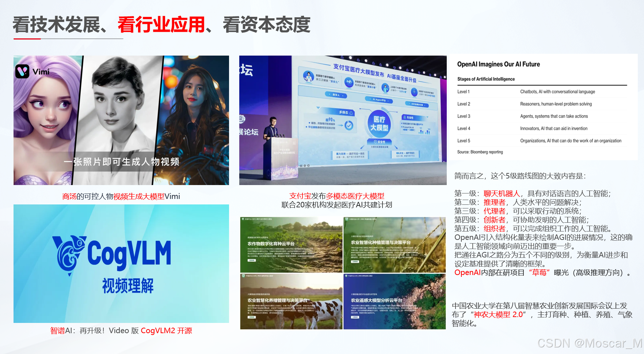Click caption 商汤的可控人物视频生成大模型Vimi
Image resolution: width=644 pixels, height=354 pixels.
click(x=121, y=196)
